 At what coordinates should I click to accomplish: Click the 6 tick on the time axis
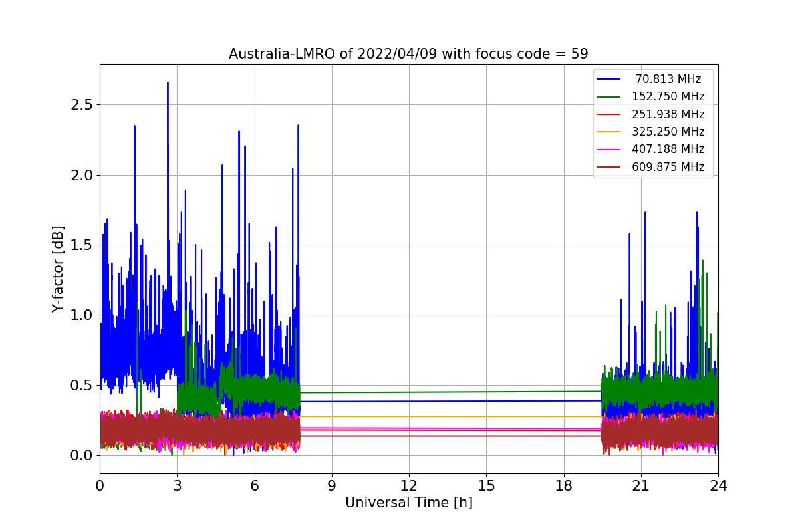[x=254, y=486]
